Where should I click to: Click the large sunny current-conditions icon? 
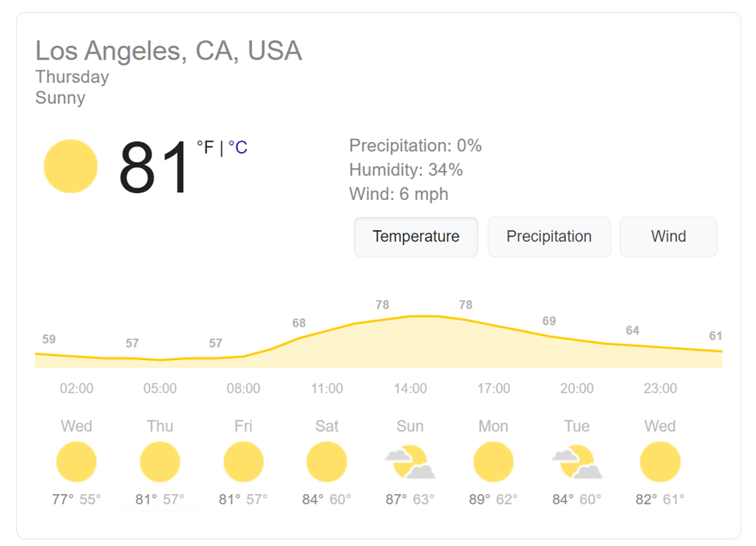point(71,167)
